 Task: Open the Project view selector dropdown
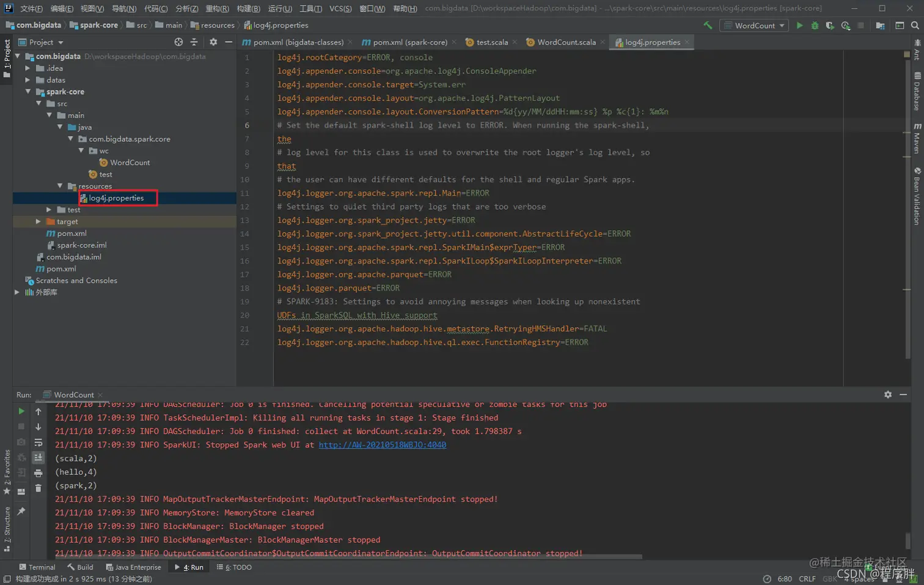(41, 42)
